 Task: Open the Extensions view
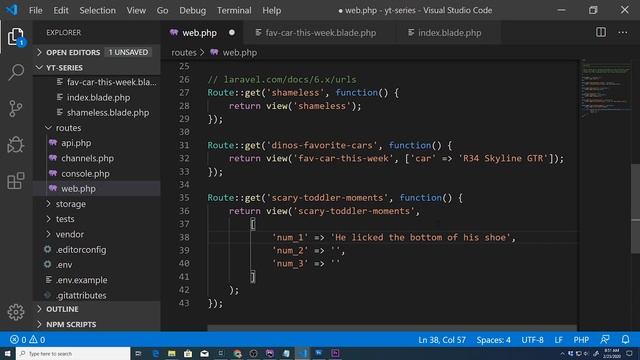[x=16, y=181]
